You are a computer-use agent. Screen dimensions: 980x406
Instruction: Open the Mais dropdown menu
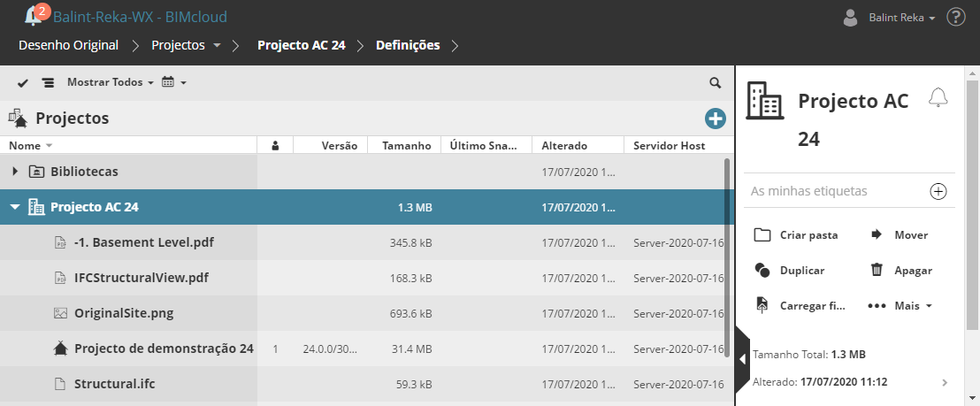click(x=900, y=305)
